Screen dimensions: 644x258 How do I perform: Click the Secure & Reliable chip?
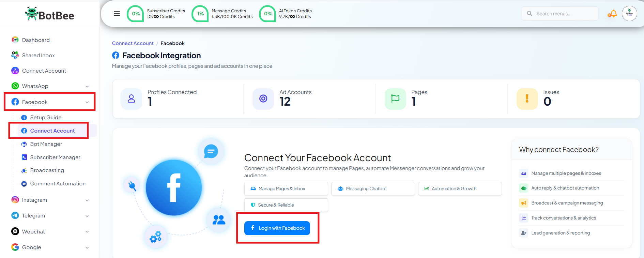[x=286, y=205]
